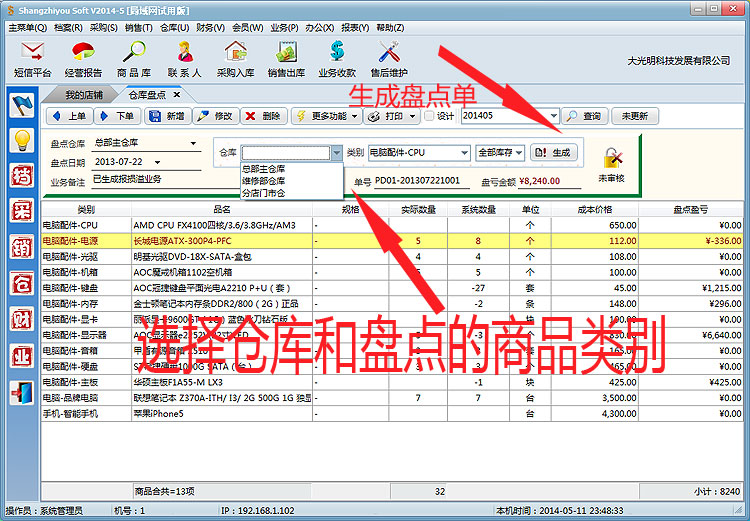Sort by the 盘点盈亏 column header
750x521 pixels.
[x=691, y=210]
